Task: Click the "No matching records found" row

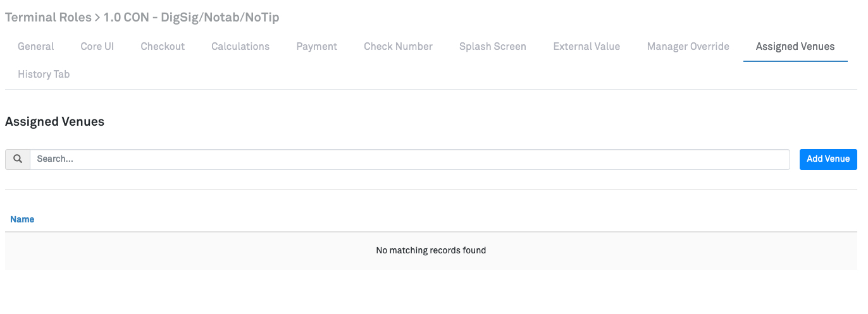Action: point(431,250)
